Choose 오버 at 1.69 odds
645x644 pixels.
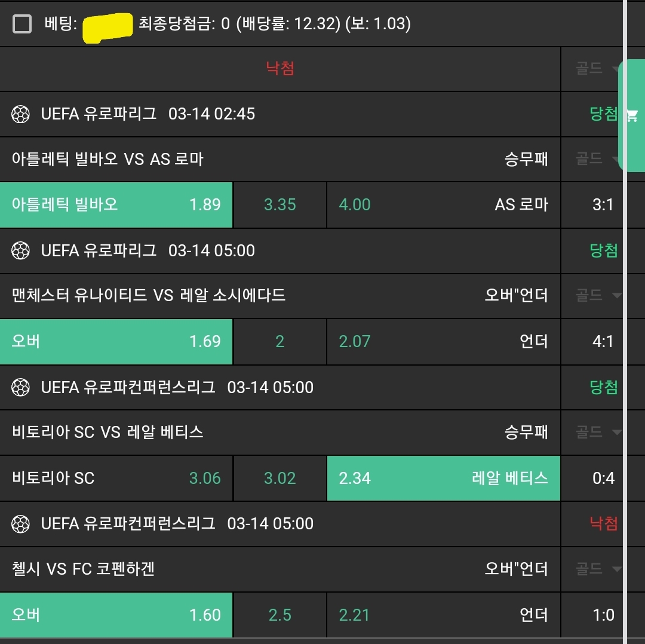pyautogui.click(x=116, y=342)
